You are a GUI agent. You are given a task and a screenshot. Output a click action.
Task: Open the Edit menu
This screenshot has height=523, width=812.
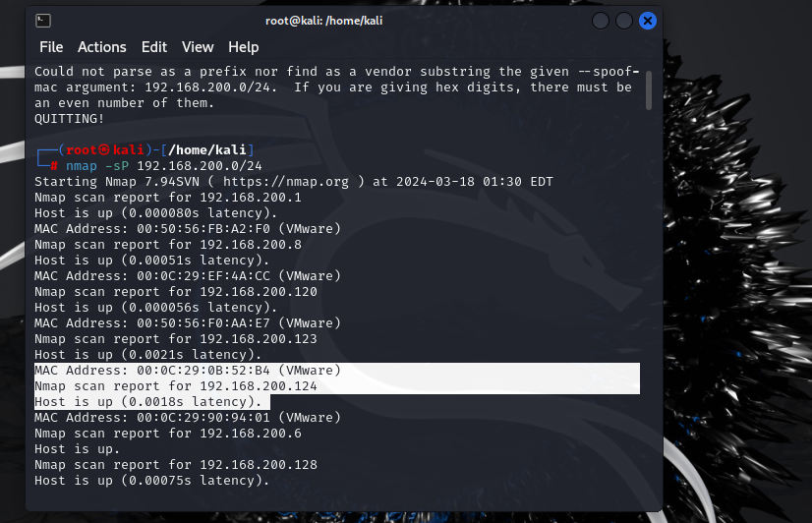(154, 47)
